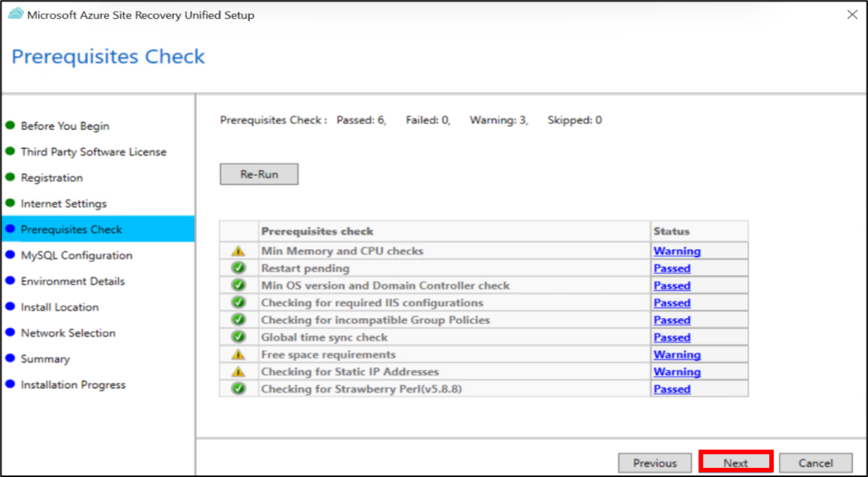Screen dimensions: 868x477
Task: Cancel the unified setup
Action: pyautogui.click(x=816, y=463)
